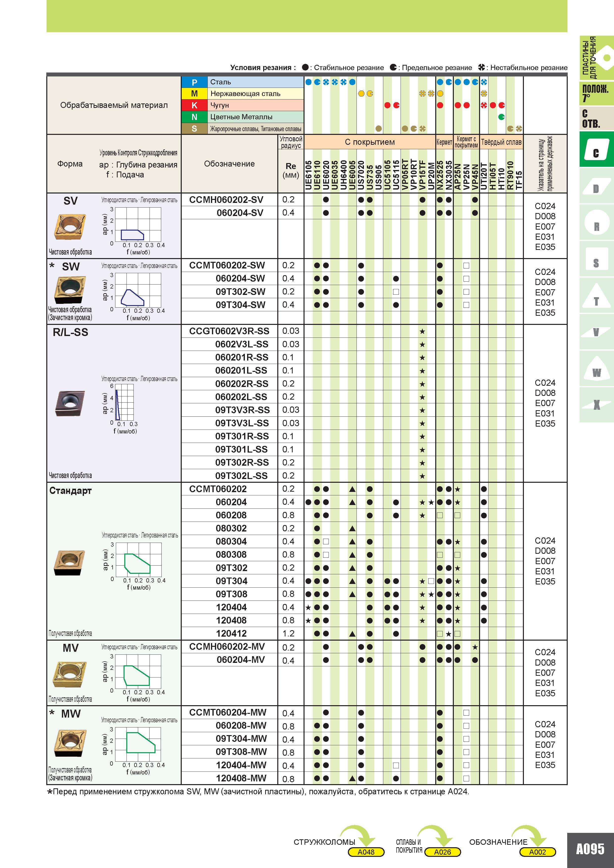Click the MV chipbreaker insert photo
This screenshot has width=614, height=868.
tap(70, 674)
